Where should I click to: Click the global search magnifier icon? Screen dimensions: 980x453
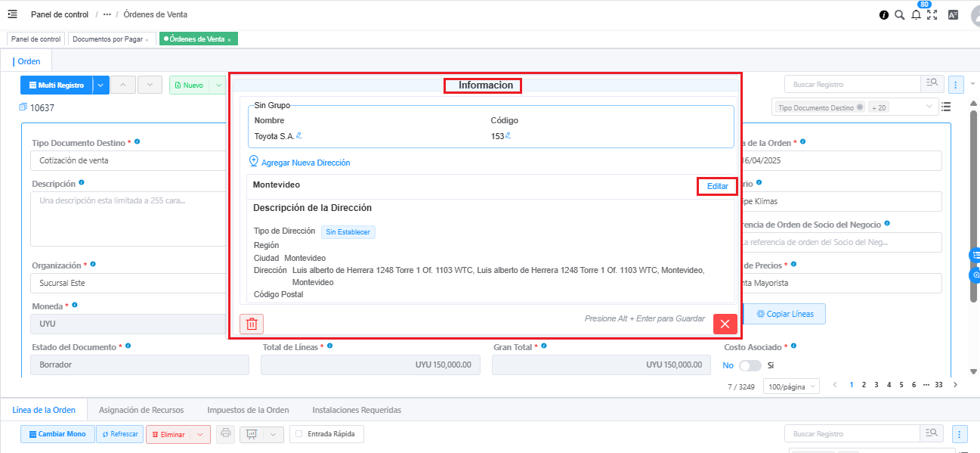tap(899, 14)
